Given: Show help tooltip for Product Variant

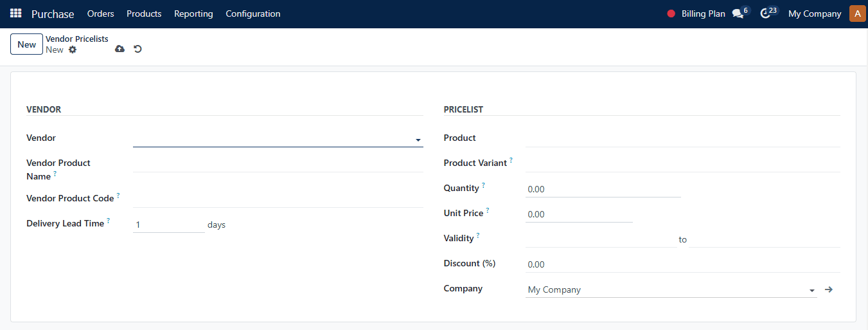Looking at the screenshot, I should click(x=511, y=160).
